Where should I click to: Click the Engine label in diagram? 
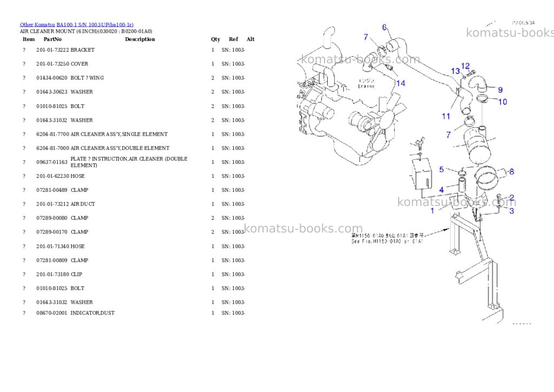pos(366,87)
